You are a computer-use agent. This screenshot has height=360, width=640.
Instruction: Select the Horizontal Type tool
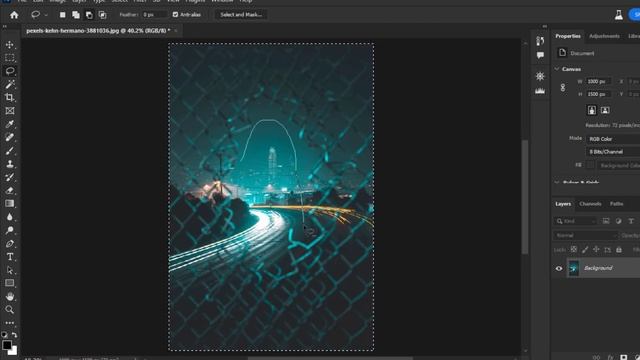coord(10,257)
